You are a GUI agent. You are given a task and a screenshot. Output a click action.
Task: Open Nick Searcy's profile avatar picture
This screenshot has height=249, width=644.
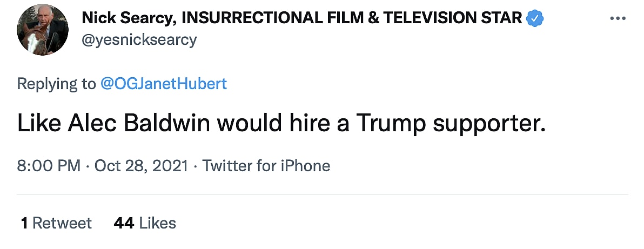pos(43,30)
